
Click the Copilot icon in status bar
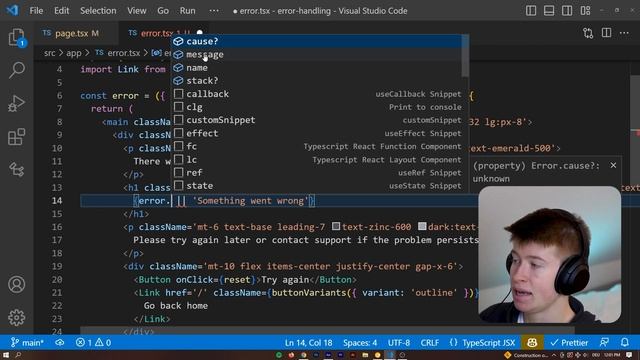pos(532,342)
